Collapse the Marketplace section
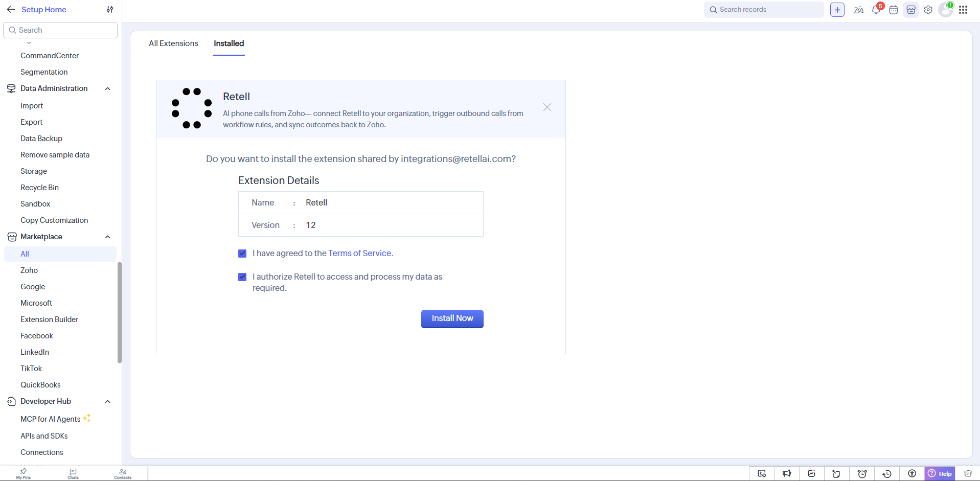 click(x=108, y=237)
